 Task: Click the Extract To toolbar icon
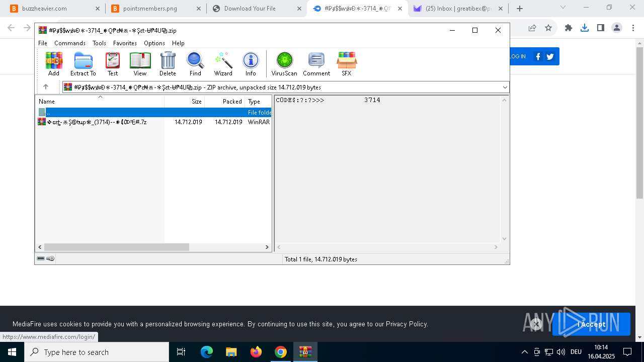coord(83,64)
